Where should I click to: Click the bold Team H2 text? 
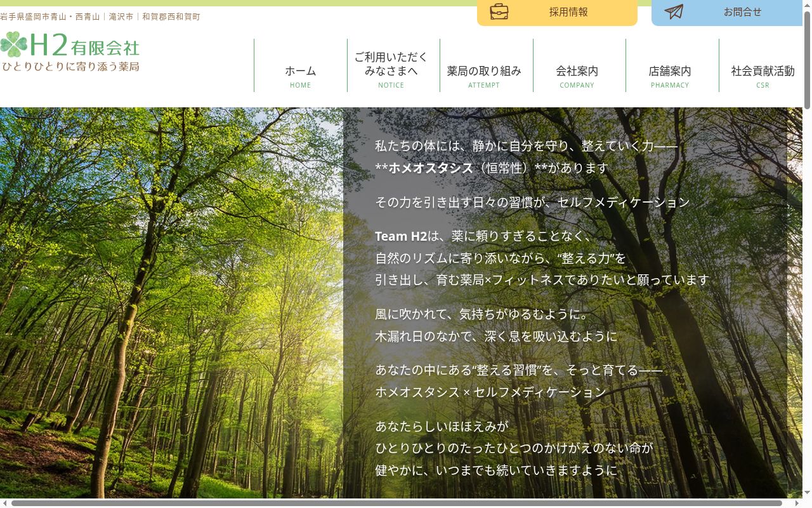coord(401,236)
